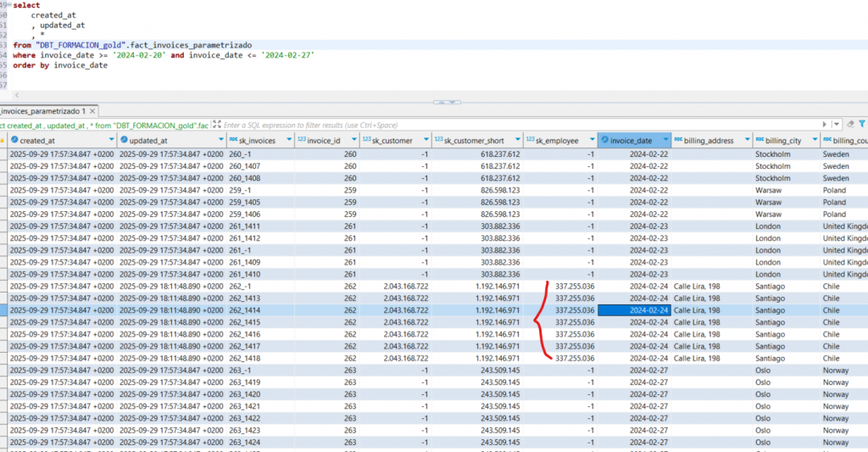Screen dimensions: 868x452
Task: Click the eraser icon to clear filter
Action: 849,124
